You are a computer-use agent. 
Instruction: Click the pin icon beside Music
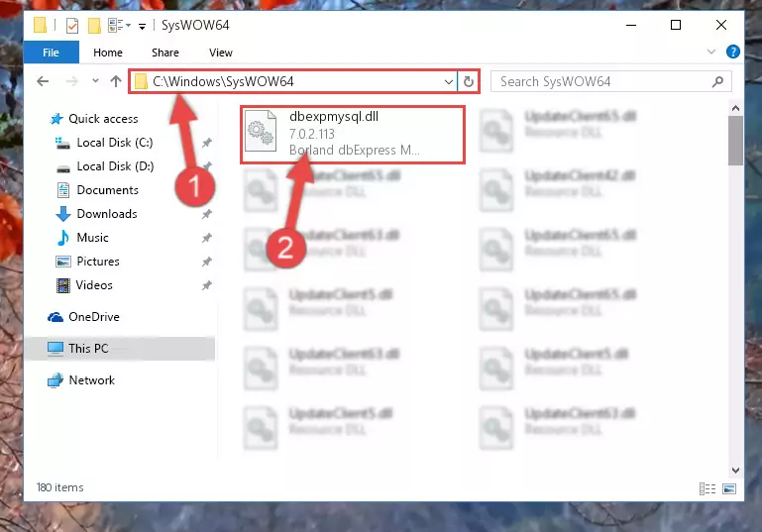pos(207,238)
